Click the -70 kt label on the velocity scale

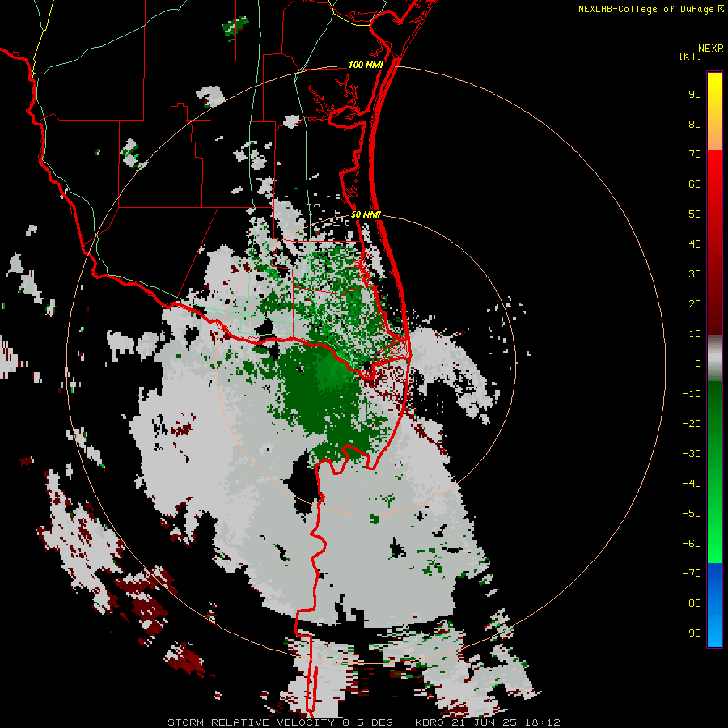[692, 574]
